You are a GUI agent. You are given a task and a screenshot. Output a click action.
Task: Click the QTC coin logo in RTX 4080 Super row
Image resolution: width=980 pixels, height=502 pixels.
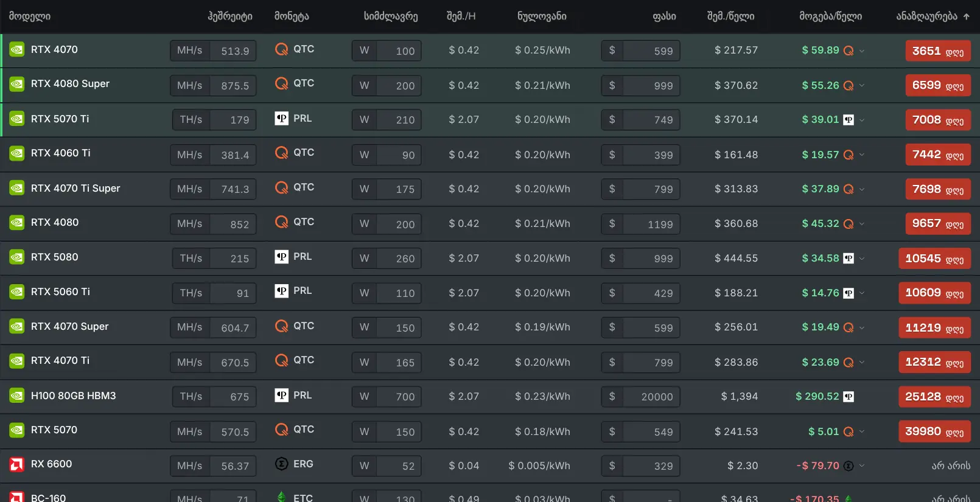[281, 83]
